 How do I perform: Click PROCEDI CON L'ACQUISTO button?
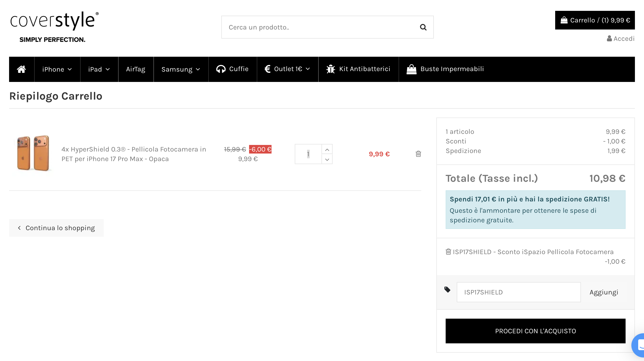(x=535, y=331)
